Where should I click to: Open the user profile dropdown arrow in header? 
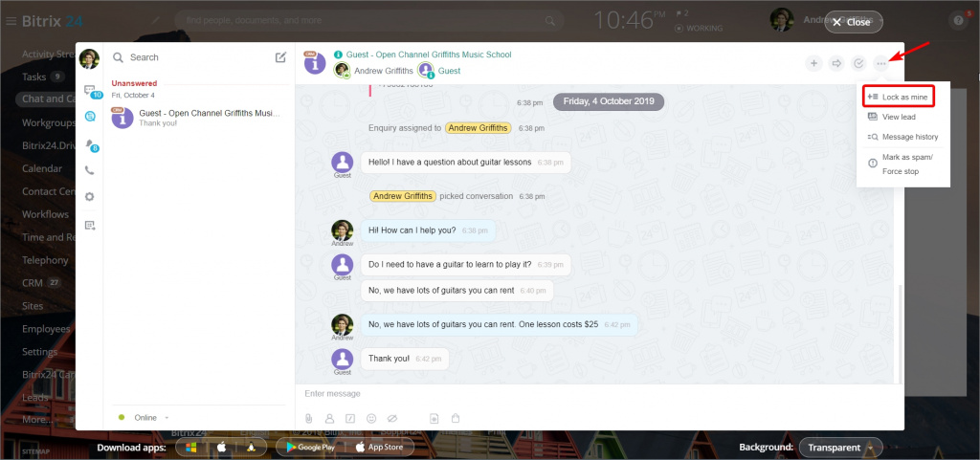coord(880,21)
